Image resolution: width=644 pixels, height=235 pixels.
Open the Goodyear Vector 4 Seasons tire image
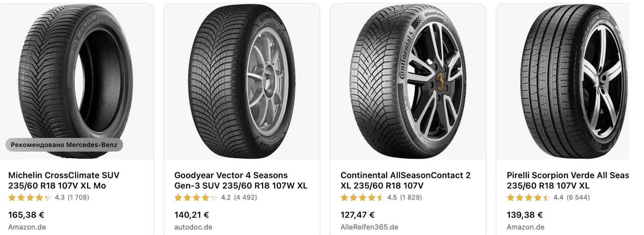pos(241,80)
